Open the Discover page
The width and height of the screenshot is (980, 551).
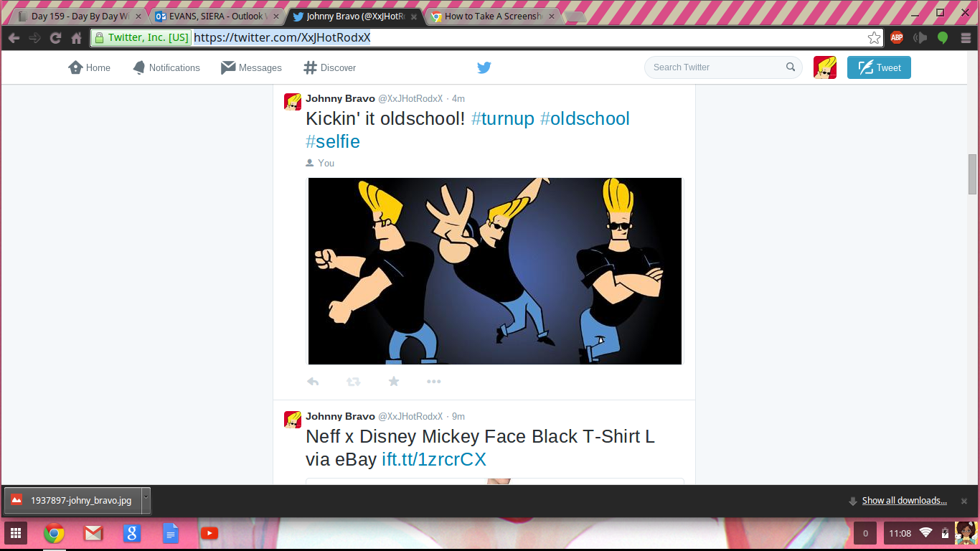tap(330, 67)
